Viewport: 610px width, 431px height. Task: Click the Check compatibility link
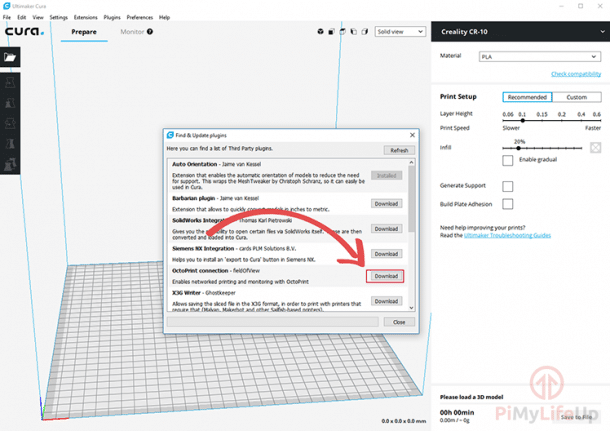point(576,74)
